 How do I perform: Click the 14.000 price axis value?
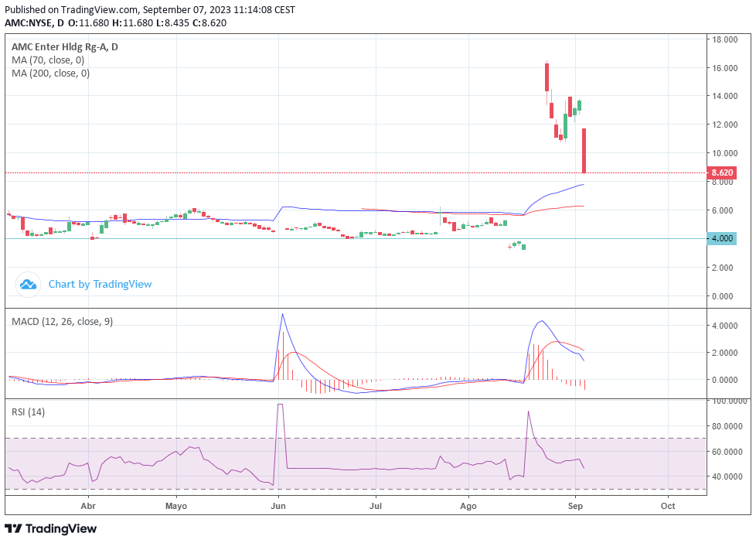[724, 96]
